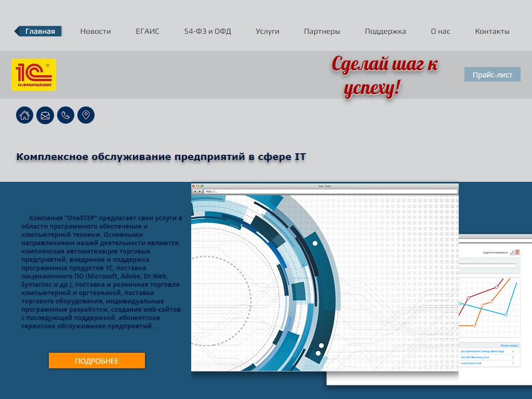Click the Прайс-лист button
The width and height of the screenshot is (532, 399).
(x=492, y=75)
